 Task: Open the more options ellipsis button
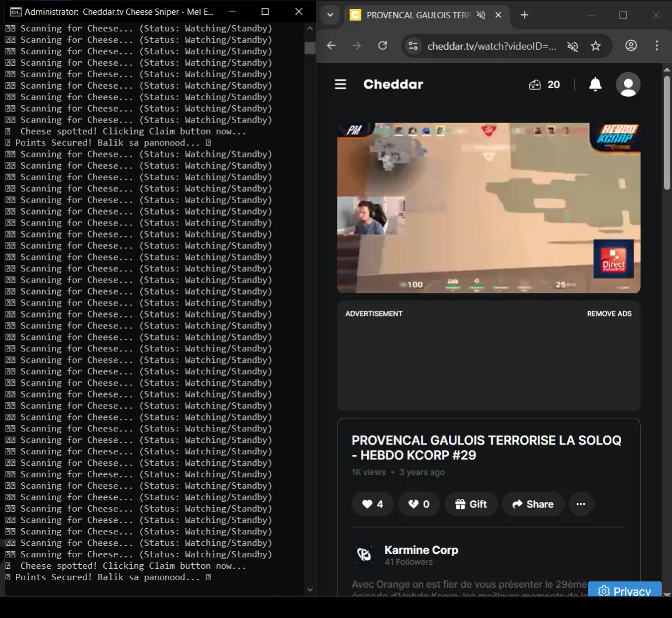tap(580, 504)
